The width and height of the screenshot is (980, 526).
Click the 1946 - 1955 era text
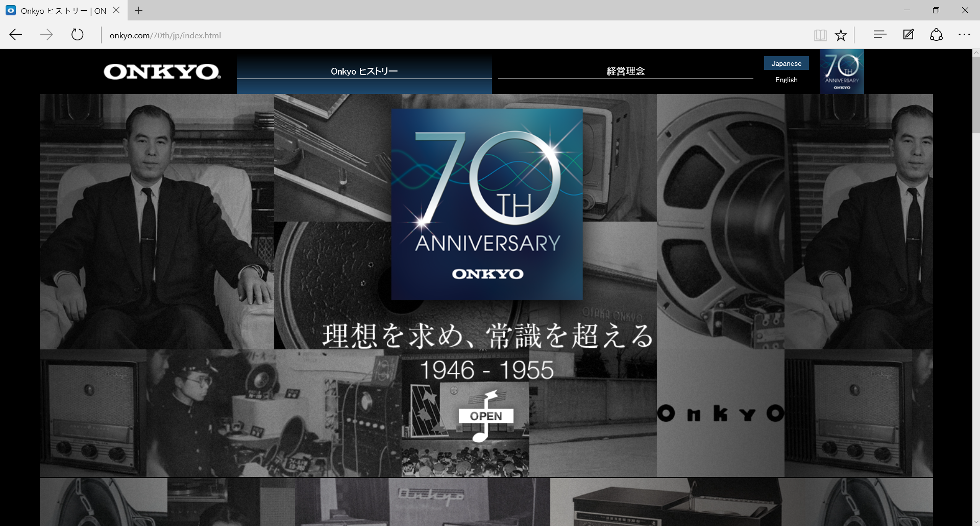pyautogui.click(x=487, y=370)
